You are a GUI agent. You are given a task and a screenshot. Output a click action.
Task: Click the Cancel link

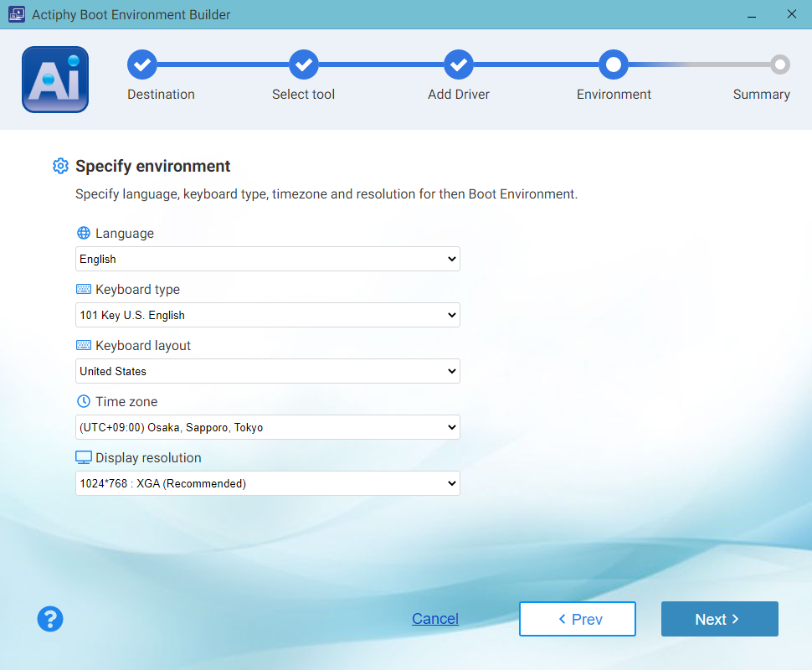click(x=435, y=619)
